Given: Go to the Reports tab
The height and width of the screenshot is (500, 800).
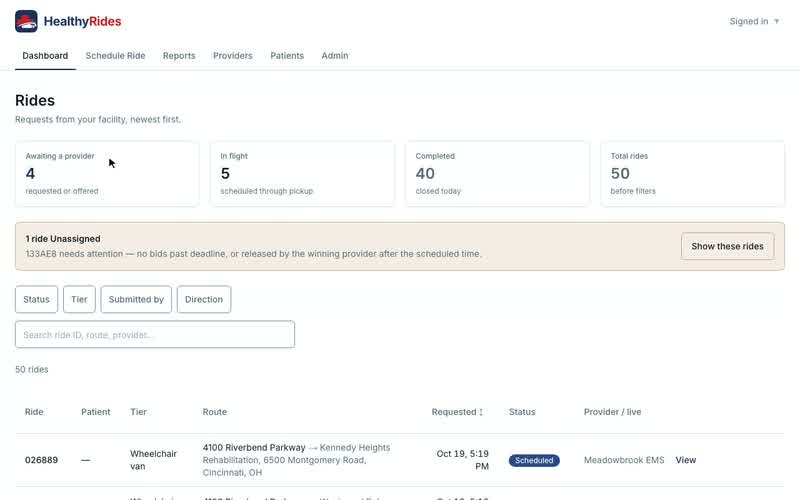Looking at the screenshot, I should [179, 56].
